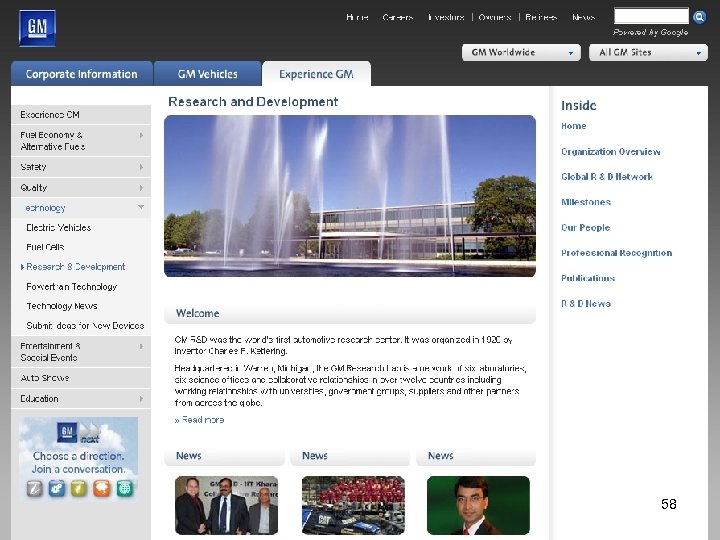Image resolution: width=720 pixels, height=540 pixels.
Task: Open the R & D News link
Action: [586, 304]
